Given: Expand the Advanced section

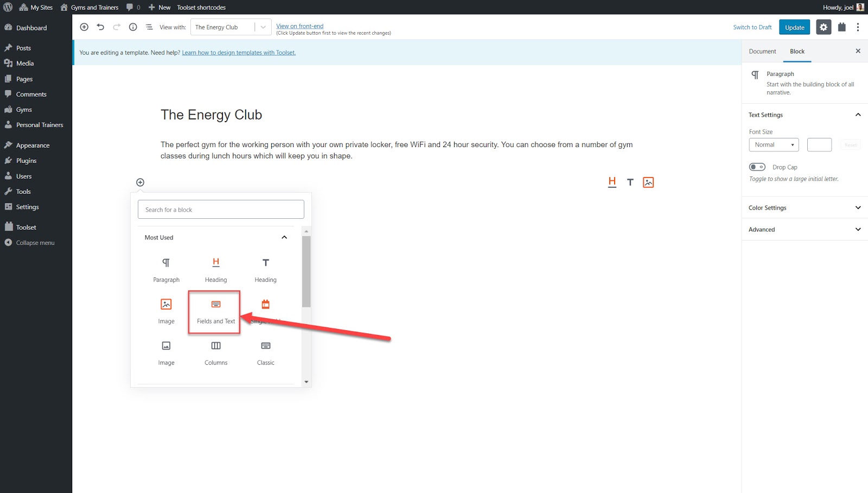Looking at the screenshot, I should (805, 230).
